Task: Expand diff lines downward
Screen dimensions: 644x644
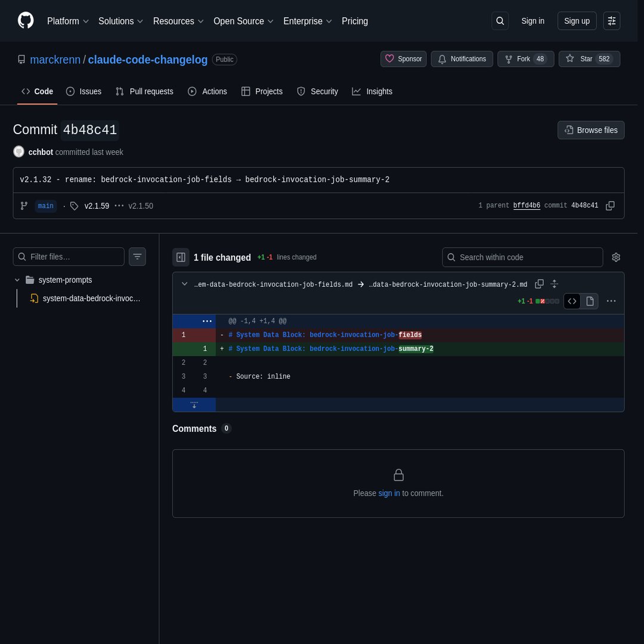Action: 194,404
